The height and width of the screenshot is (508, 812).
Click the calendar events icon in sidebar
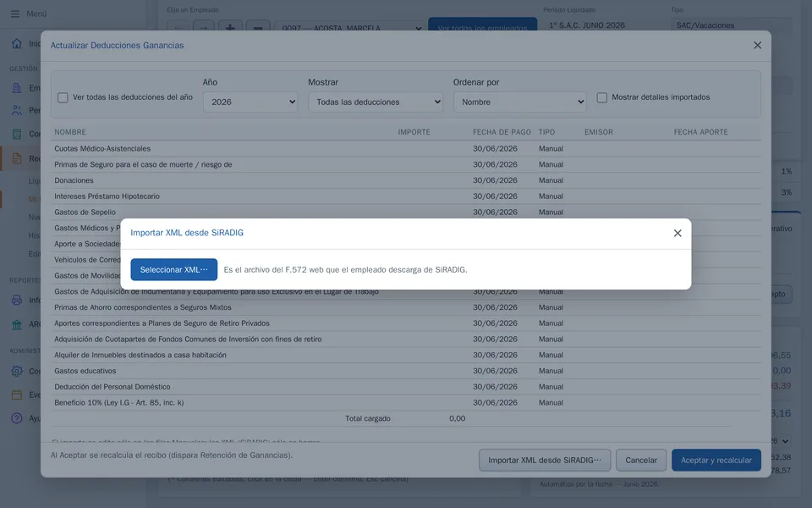[17, 395]
